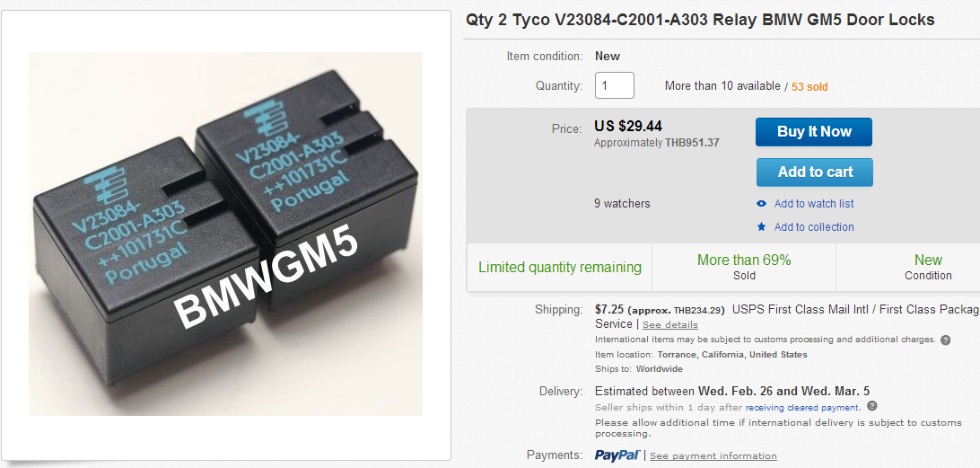This screenshot has height=468, width=980.
Task: Click the 53 sold link
Action: point(809,86)
